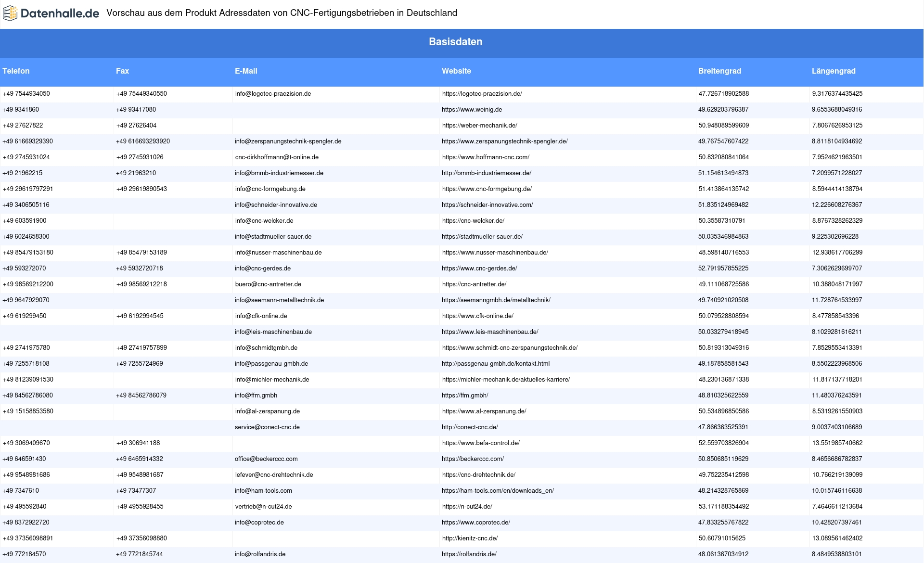
Task: Click fax number +49 5932720718
Action: tap(140, 269)
